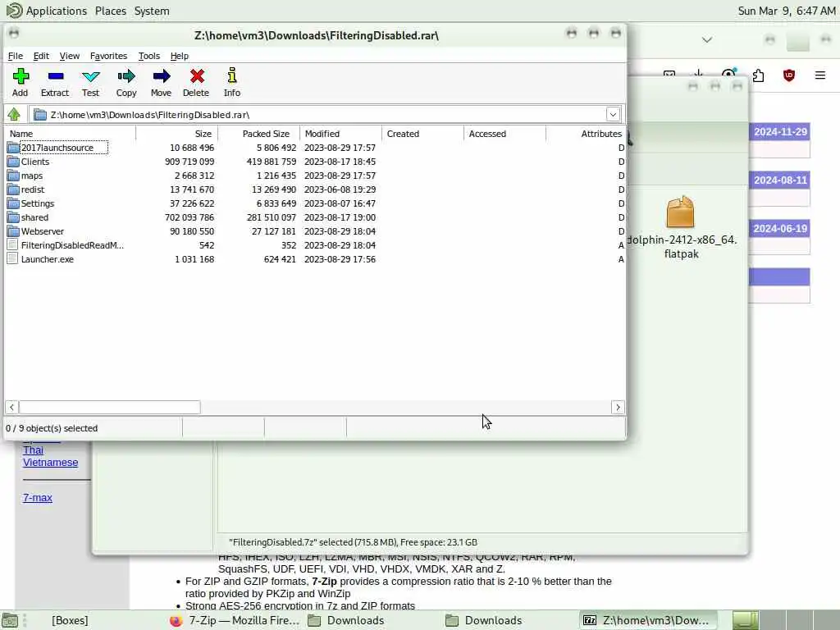Sort by the Attributes column header

(x=586, y=134)
